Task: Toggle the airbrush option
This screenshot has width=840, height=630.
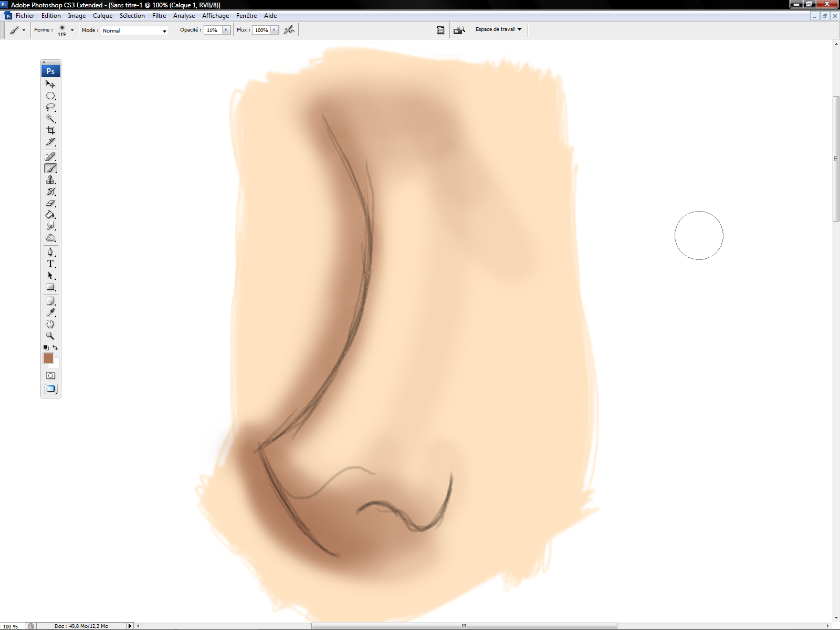Action: tap(289, 30)
